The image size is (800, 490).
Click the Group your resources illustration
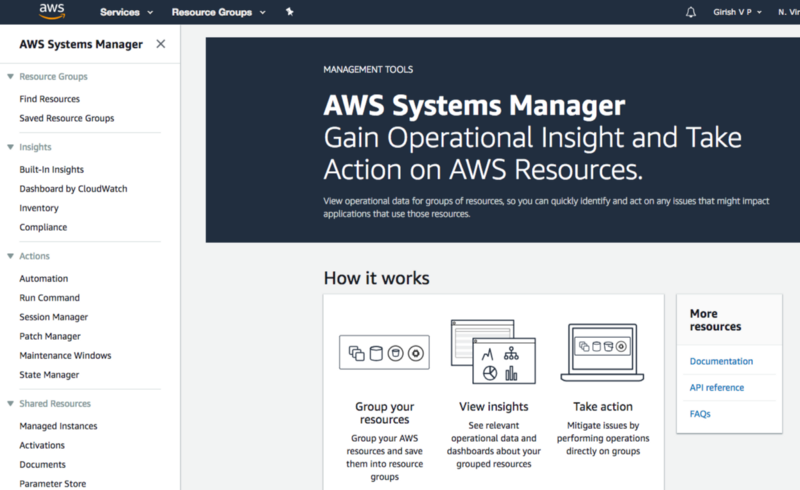click(384, 353)
